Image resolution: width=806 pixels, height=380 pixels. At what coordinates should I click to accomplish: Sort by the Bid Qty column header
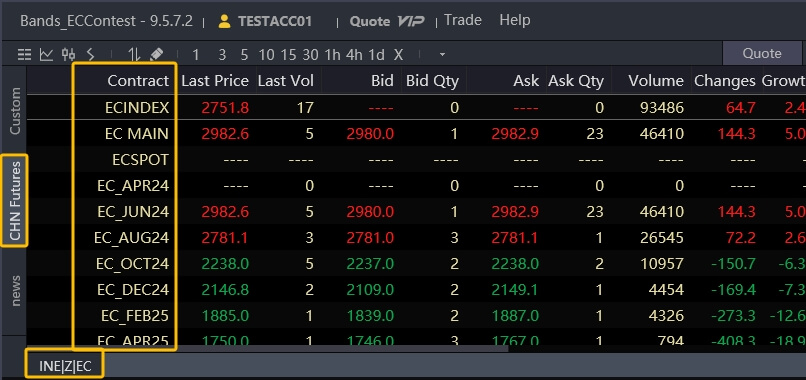[432, 81]
